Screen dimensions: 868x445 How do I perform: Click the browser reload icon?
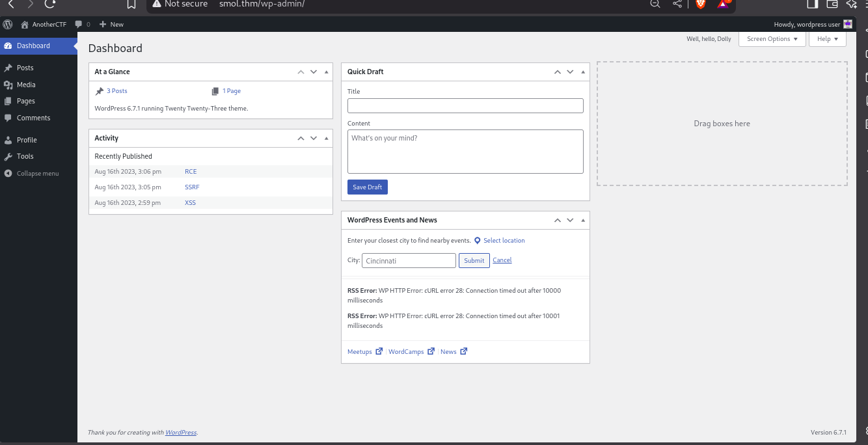[x=50, y=4]
